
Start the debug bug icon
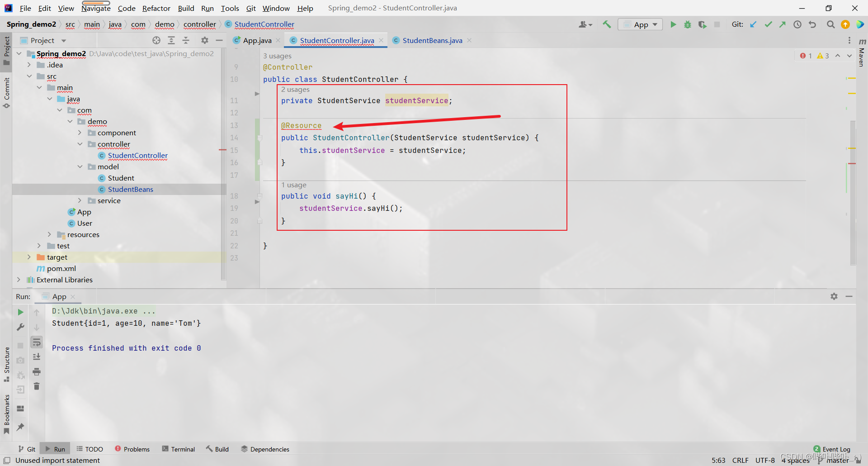tap(688, 24)
